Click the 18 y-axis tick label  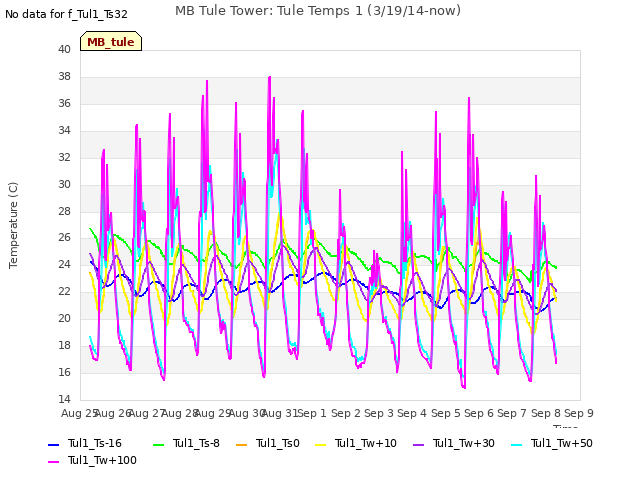64,345
